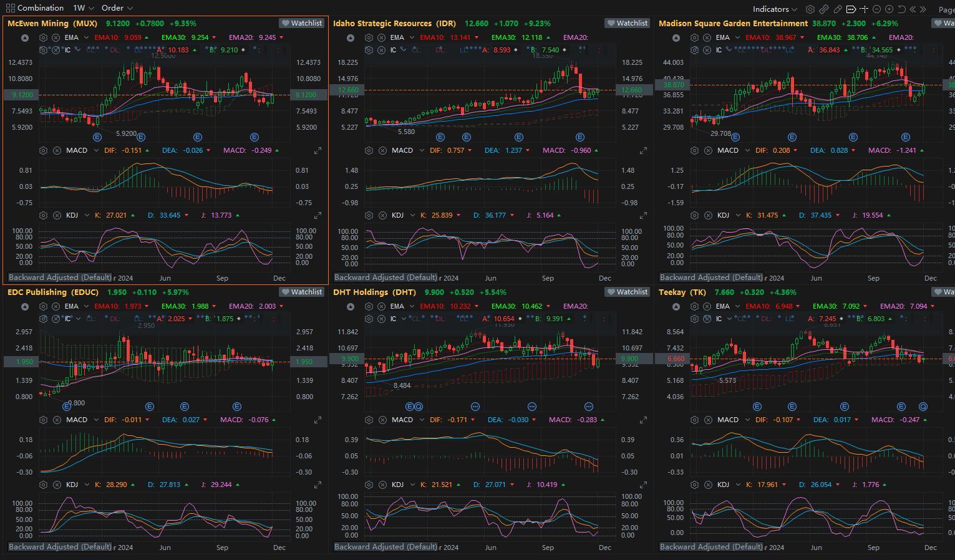Image resolution: width=955 pixels, height=560 pixels.
Task: Open chart settings gear in top toolbar
Action: click(x=810, y=9)
